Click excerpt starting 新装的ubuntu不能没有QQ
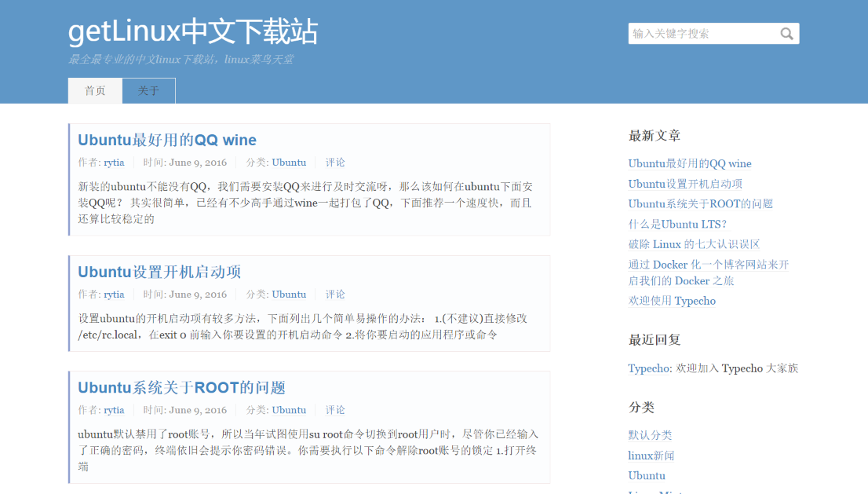The width and height of the screenshot is (868, 494). [305, 203]
